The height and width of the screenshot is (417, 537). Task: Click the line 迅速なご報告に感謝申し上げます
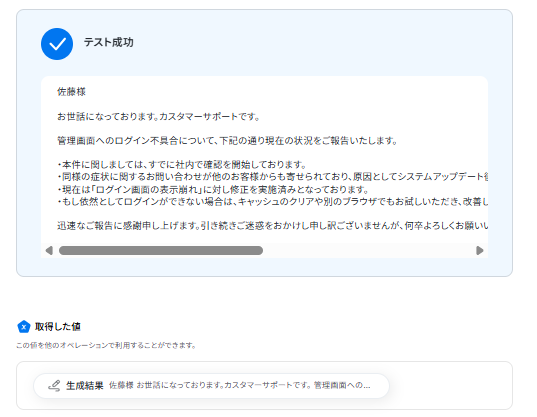point(273,226)
